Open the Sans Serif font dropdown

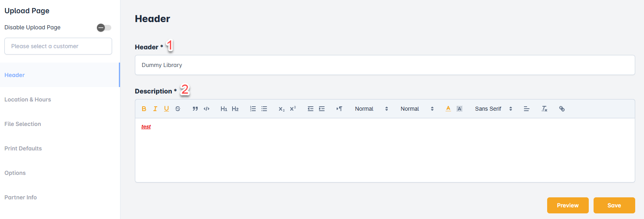pos(493,109)
